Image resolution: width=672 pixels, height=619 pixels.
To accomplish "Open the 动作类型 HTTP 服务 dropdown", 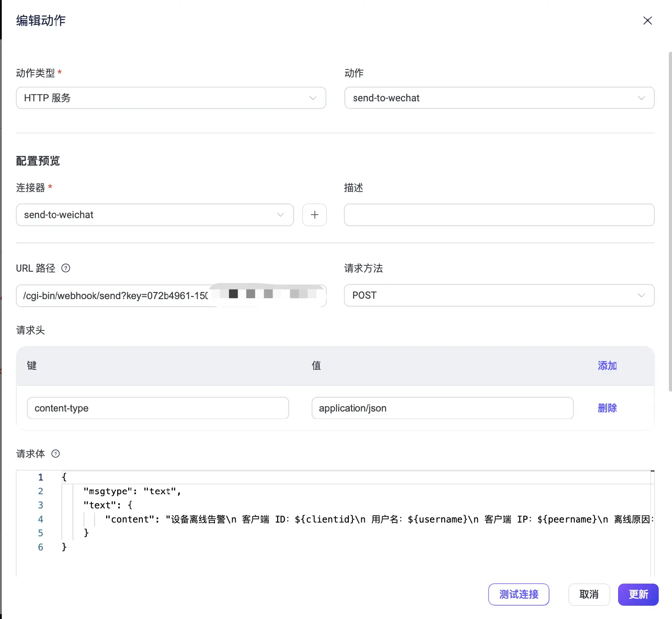I will point(171,98).
